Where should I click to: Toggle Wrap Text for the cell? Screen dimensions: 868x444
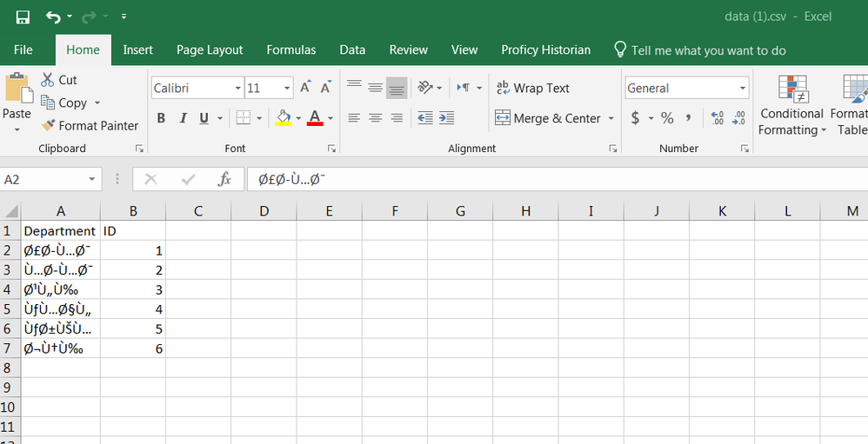(x=532, y=88)
